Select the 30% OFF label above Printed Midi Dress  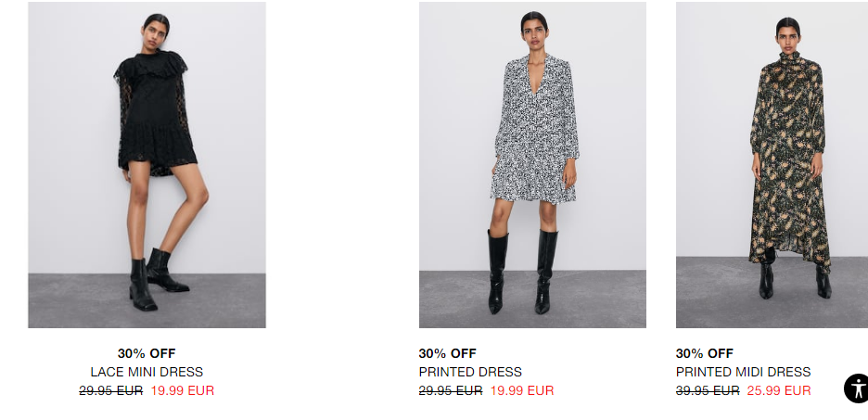tap(704, 353)
